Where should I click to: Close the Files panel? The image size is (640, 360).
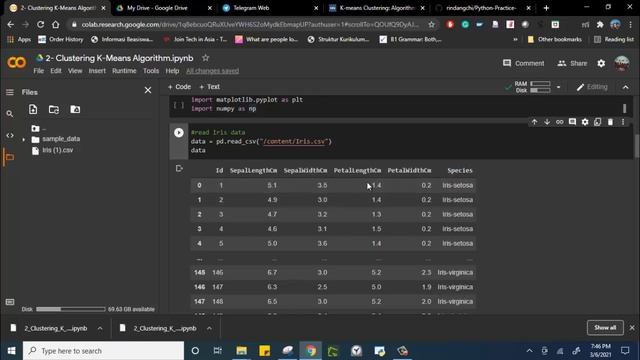[148, 90]
